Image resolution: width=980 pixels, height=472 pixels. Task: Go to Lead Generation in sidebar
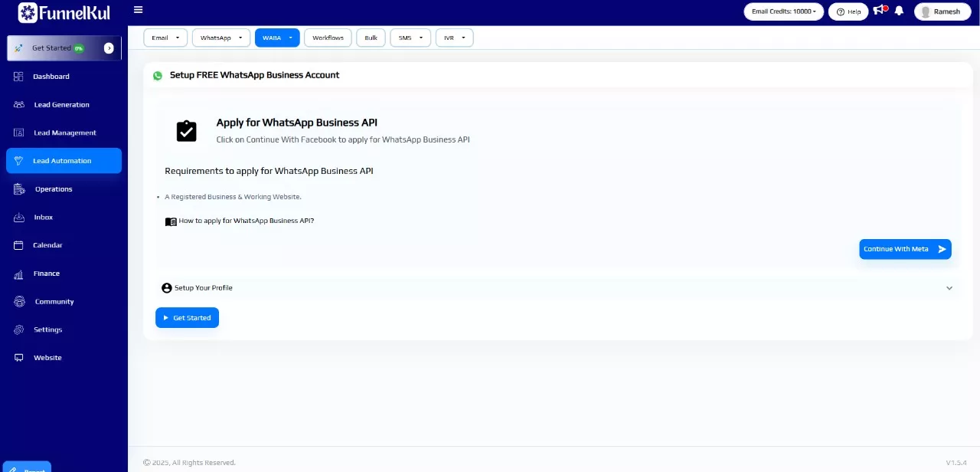(61, 105)
